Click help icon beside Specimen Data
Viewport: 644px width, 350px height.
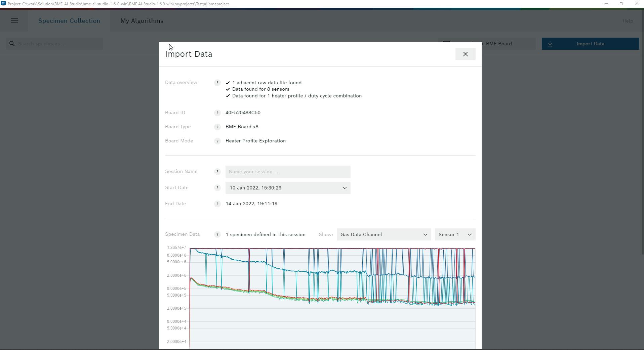coord(217,234)
